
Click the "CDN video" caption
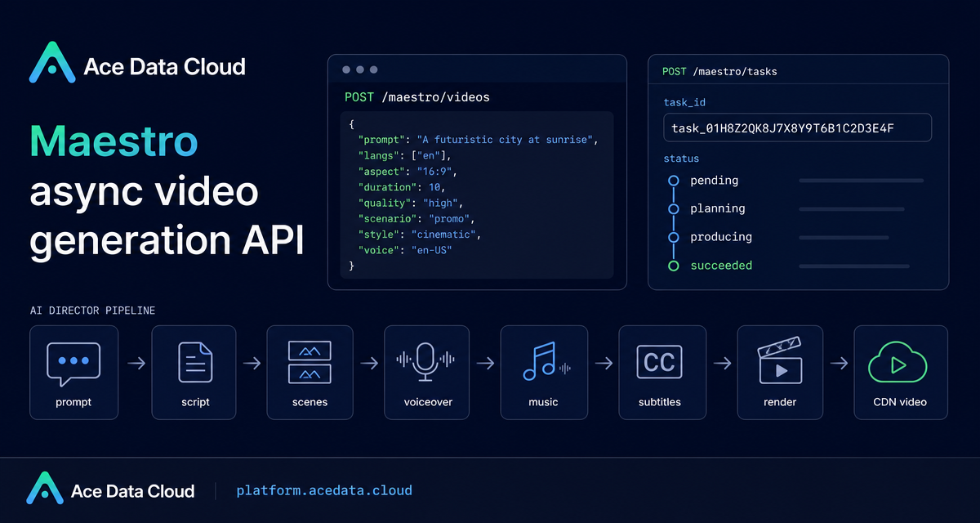click(x=901, y=402)
